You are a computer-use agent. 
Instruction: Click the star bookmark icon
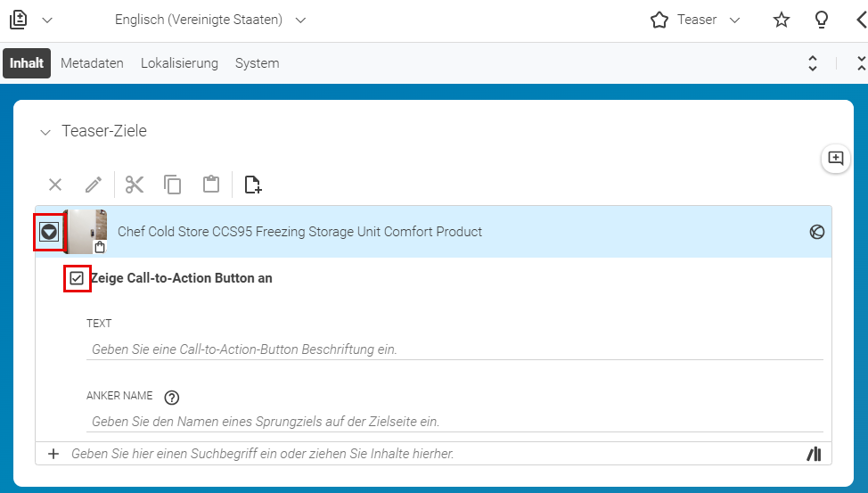(x=781, y=20)
